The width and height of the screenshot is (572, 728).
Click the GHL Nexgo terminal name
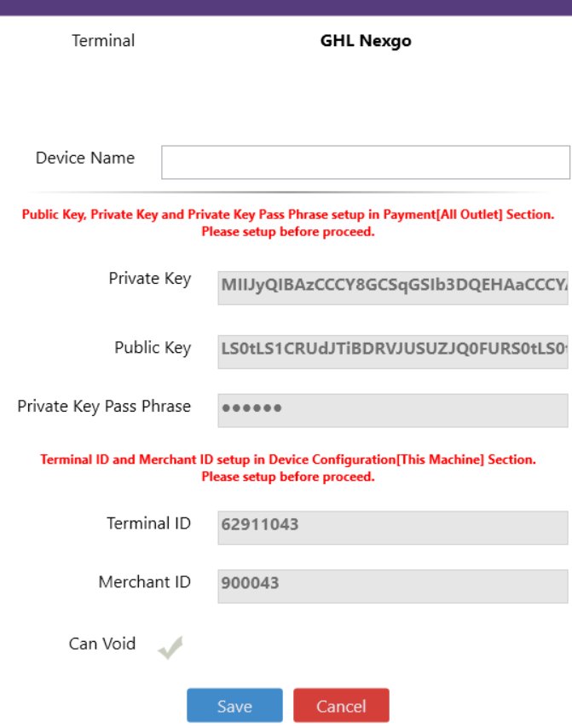click(x=366, y=41)
